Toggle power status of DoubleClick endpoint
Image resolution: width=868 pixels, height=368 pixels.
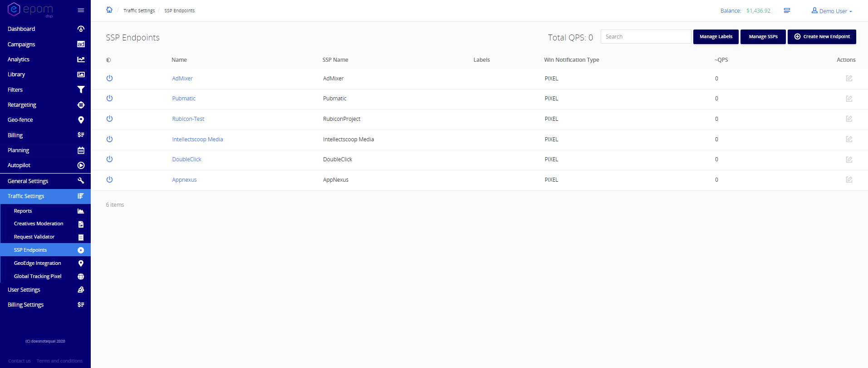[x=109, y=159]
